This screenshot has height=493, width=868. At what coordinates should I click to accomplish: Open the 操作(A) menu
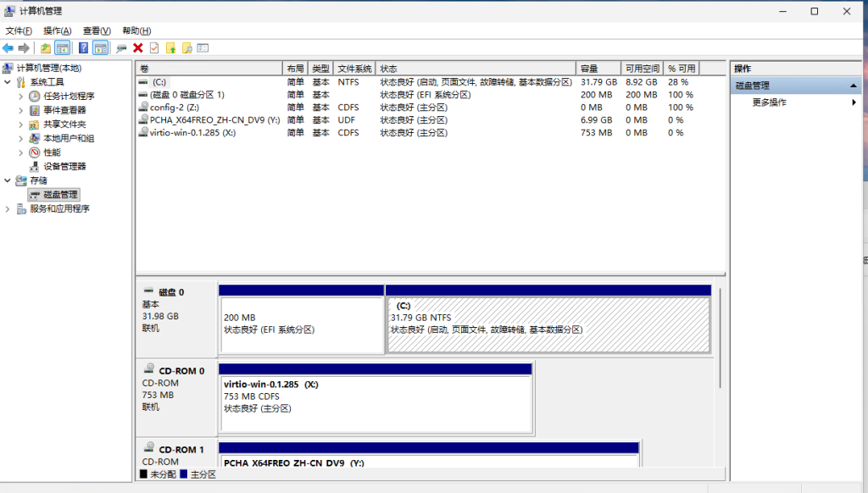58,30
